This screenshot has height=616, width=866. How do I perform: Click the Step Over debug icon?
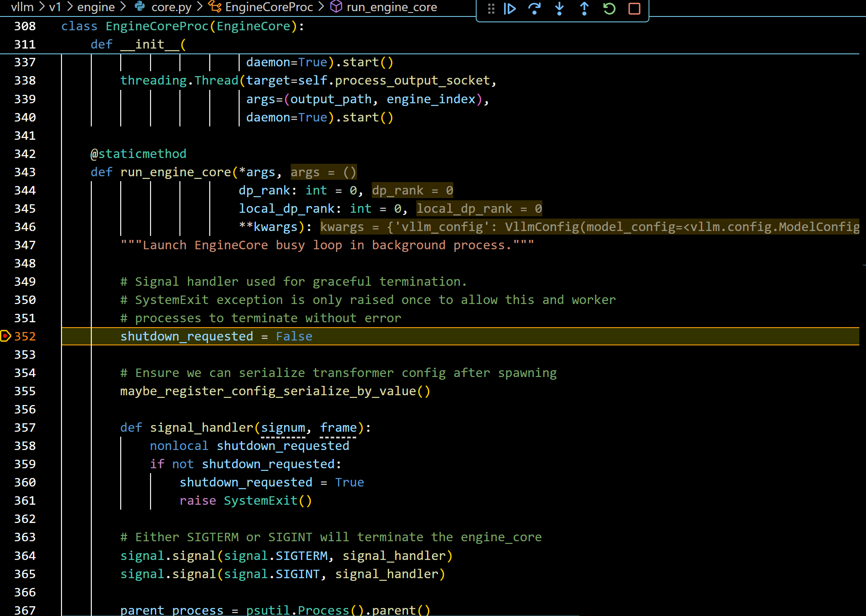coord(534,8)
